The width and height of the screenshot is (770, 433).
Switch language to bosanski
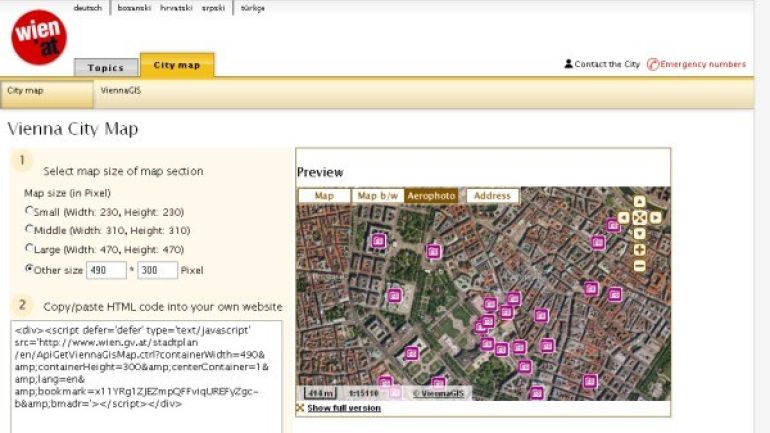coord(134,8)
